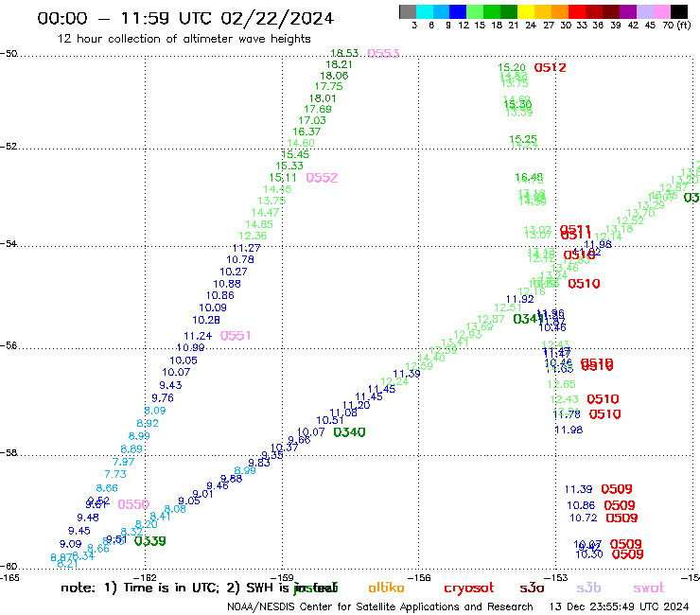Click the 15.11 value beside 0552
This screenshot has width=700, height=615.
(x=283, y=178)
